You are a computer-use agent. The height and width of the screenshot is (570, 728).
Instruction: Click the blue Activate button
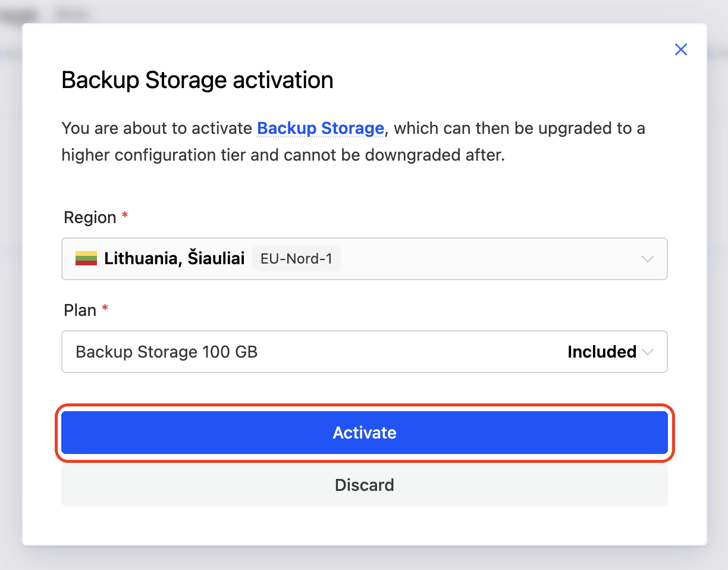[x=365, y=433]
